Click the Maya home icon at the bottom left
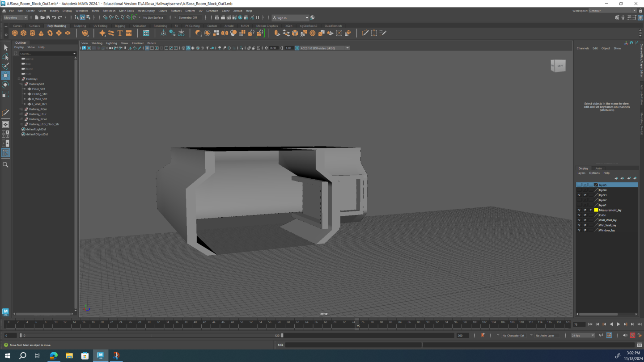644x362 pixels. click(5, 311)
